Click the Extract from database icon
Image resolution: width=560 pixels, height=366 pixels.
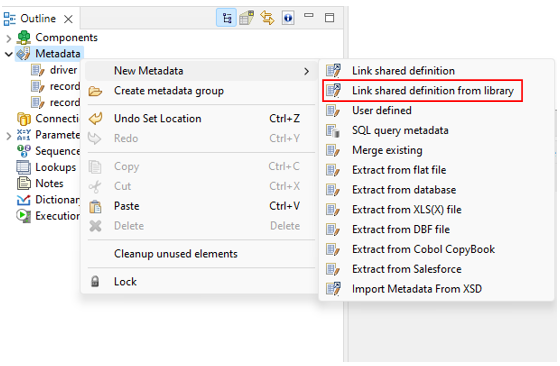(x=333, y=190)
